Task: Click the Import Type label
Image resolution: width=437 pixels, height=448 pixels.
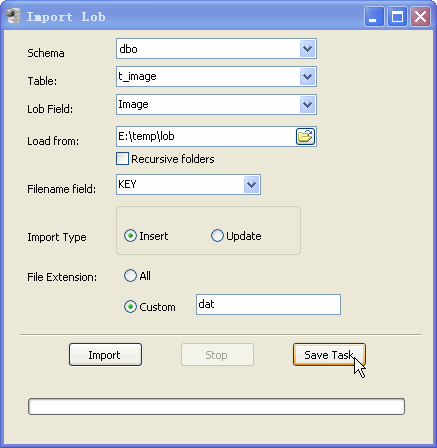Action: (57, 237)
